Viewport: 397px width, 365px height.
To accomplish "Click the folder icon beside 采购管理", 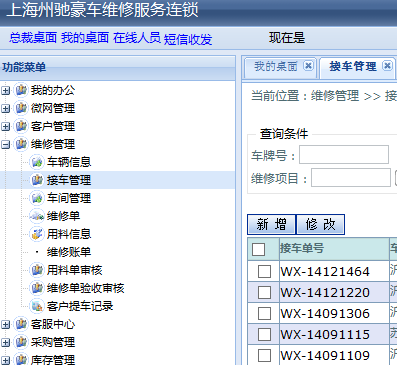I will 21,342.
